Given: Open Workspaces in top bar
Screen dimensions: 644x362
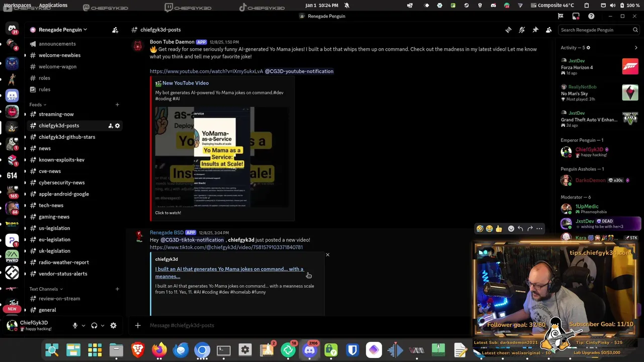Looking at the screenshot, I should pyautogui.click(x=17, y=5).
